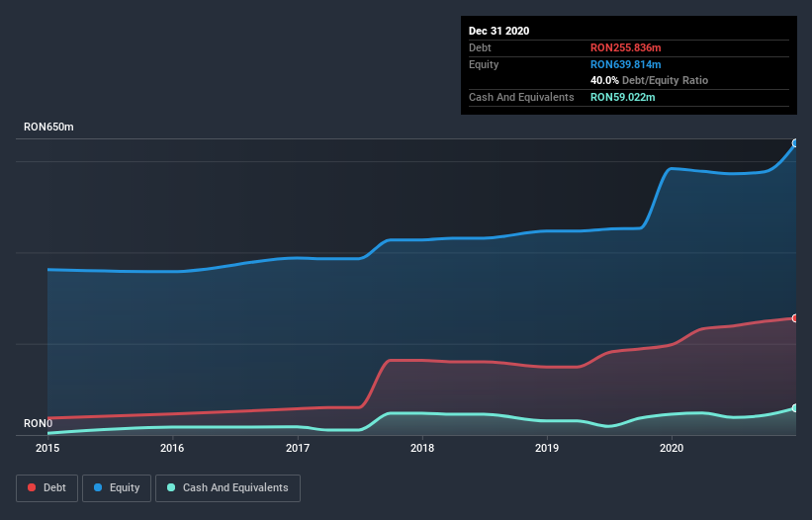Click the Dec 31 2020 tooltip date
This screenshot has width=812, height=520.
pos(498,31)
